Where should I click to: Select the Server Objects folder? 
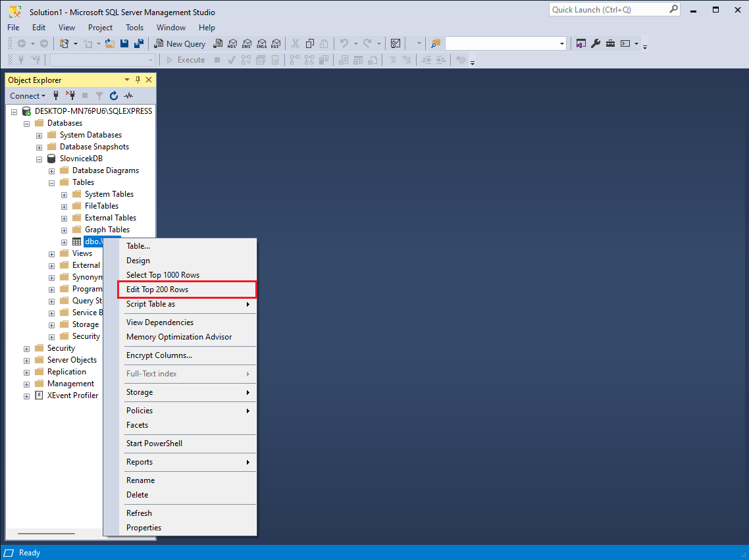(x=72, y=360)
